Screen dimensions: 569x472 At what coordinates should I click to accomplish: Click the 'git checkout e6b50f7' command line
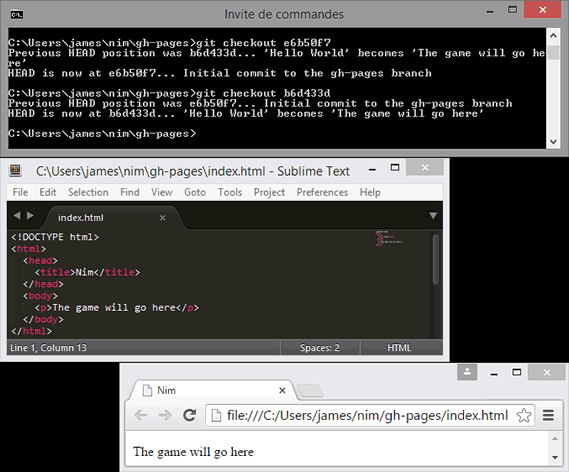pyautogui.click(x=169, y=43)
